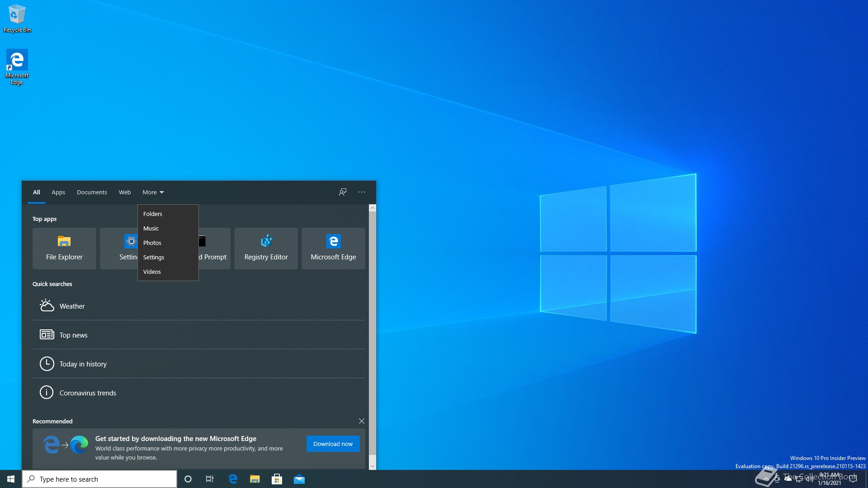The width and height of the screenshot is (868, 488).
Task: Open Microsoft Store from the taskbar
Action: point(277,479)
